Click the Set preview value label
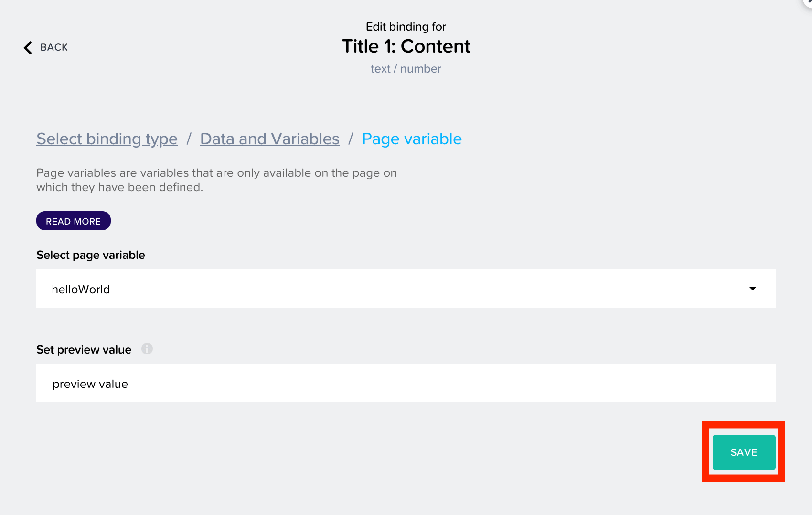 (x=84, y=350)
